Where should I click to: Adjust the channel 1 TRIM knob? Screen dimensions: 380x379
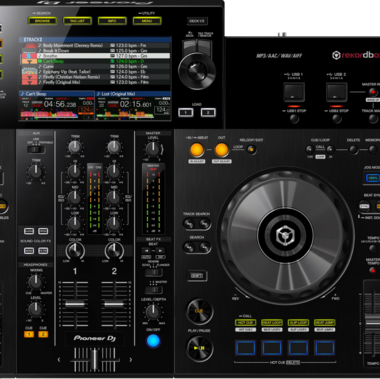pyautogui.click(x=75, y=147)
